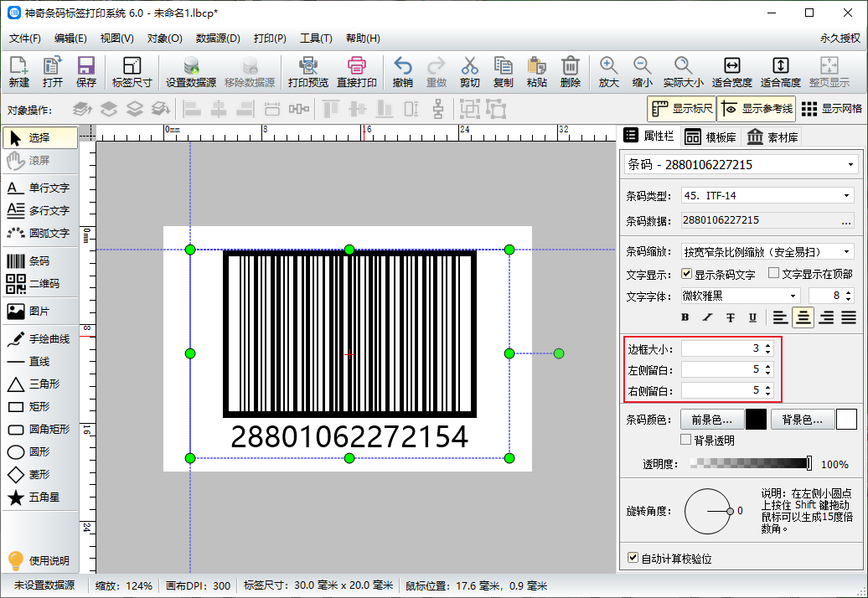Click the 新建 (New) toolbar icon
Screen dimensions: 868x598
pyautogui.click(x=18, y=72)
